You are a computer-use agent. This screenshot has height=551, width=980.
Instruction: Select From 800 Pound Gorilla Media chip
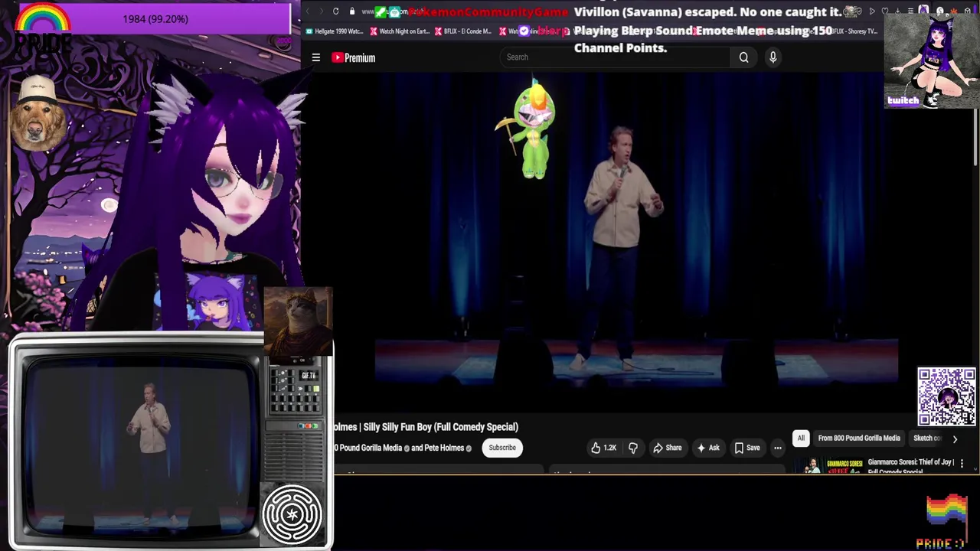858,438
